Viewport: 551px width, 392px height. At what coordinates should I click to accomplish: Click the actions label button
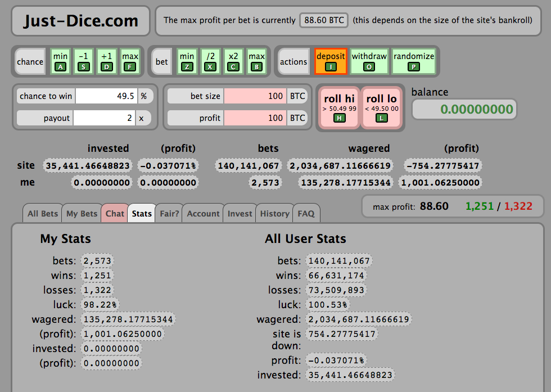[x=293, y=61]
